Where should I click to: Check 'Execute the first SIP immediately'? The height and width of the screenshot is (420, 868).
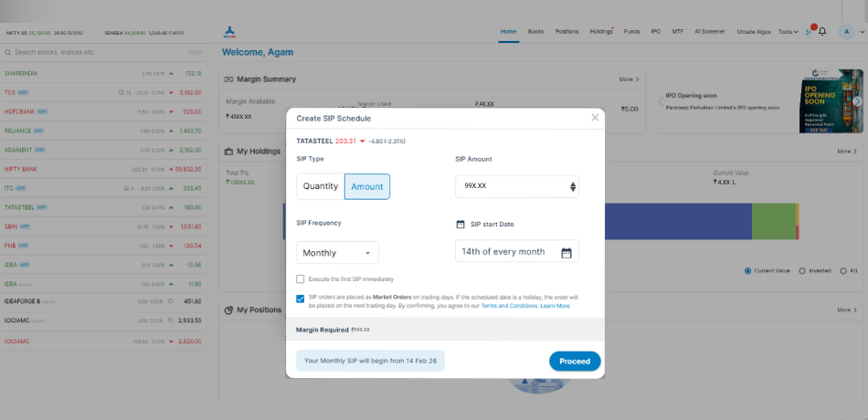pyautogui.click(x=301, y=279)
